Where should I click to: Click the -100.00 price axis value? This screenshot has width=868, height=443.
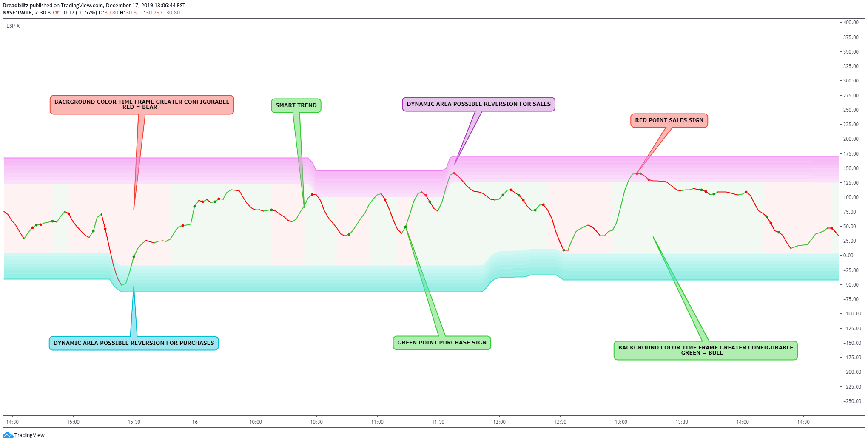tap(852, 314)
